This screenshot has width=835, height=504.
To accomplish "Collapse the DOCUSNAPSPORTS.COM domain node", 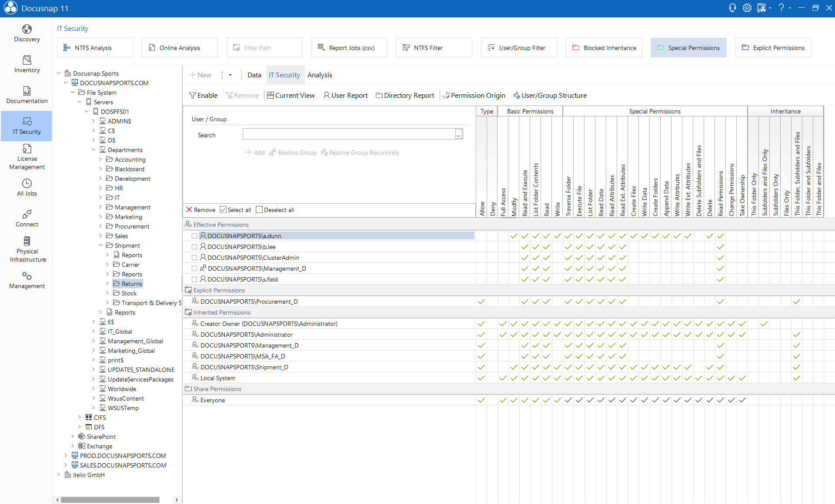I will [66, 83].
